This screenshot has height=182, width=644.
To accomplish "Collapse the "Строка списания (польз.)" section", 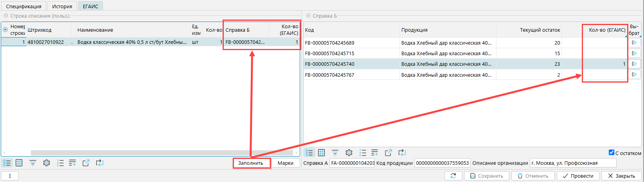I will pos(6,16).
